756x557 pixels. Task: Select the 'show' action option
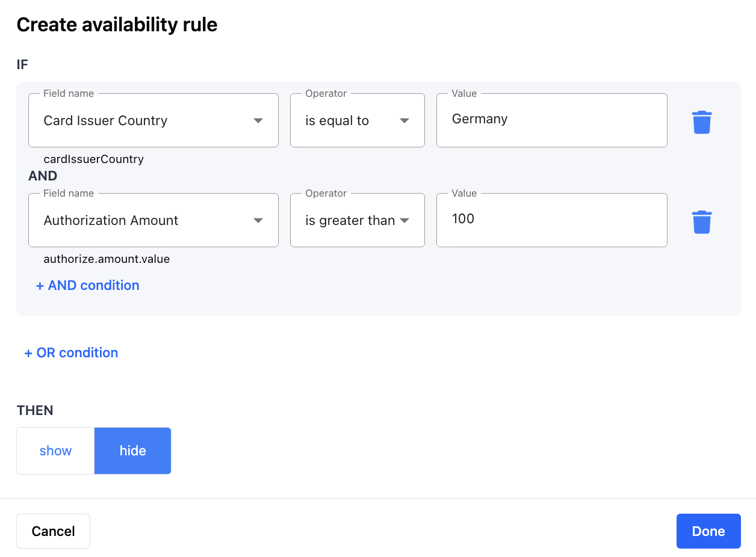tap(55, 451)
